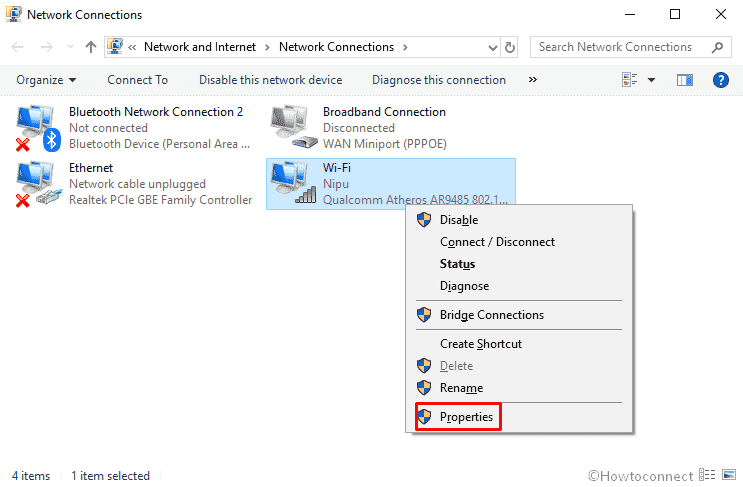Screen dimensions: 743x487
Task: Click the Bluetooth Device (Personal Area ... text
Action: tap(159, 144)
